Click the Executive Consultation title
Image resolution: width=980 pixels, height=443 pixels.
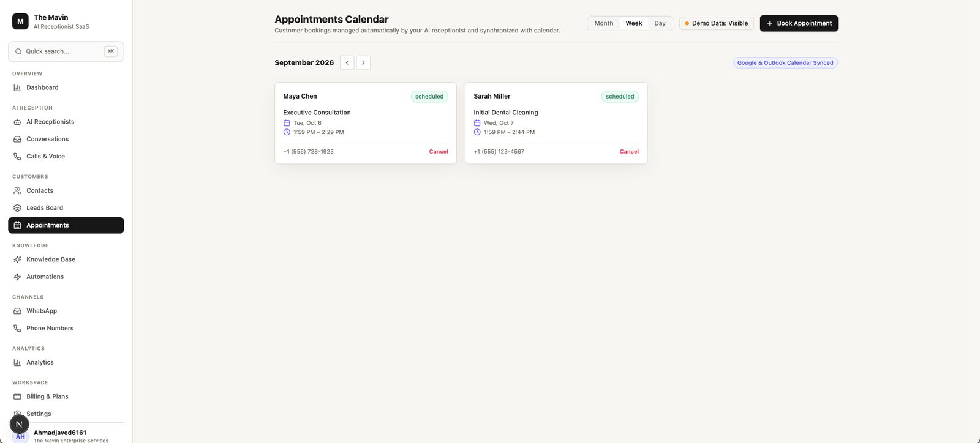pos(317,113)
